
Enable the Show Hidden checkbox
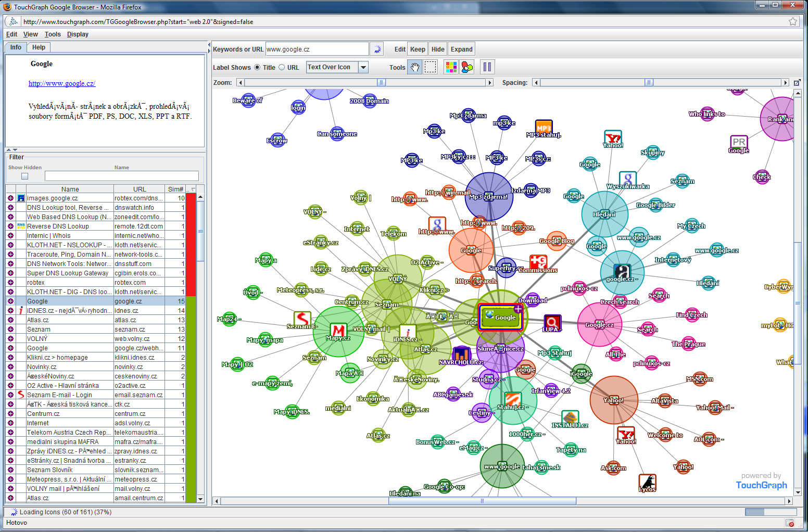click(x=24, y=176)
